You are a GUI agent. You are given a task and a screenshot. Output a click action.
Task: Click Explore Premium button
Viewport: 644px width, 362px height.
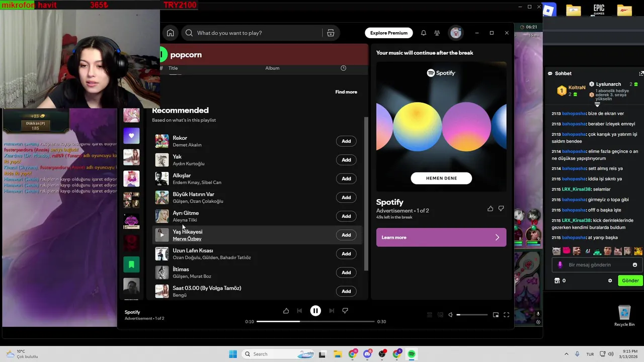pos(389,33)
